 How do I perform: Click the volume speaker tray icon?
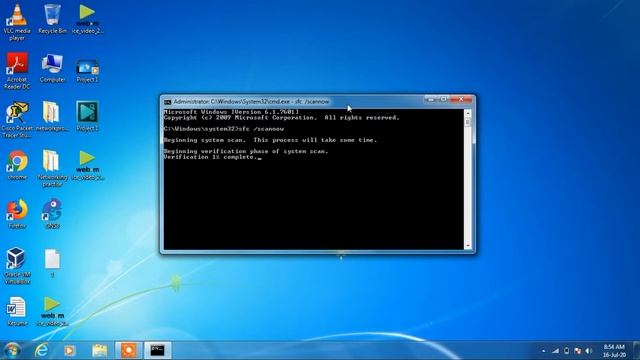tap(589, 351)
